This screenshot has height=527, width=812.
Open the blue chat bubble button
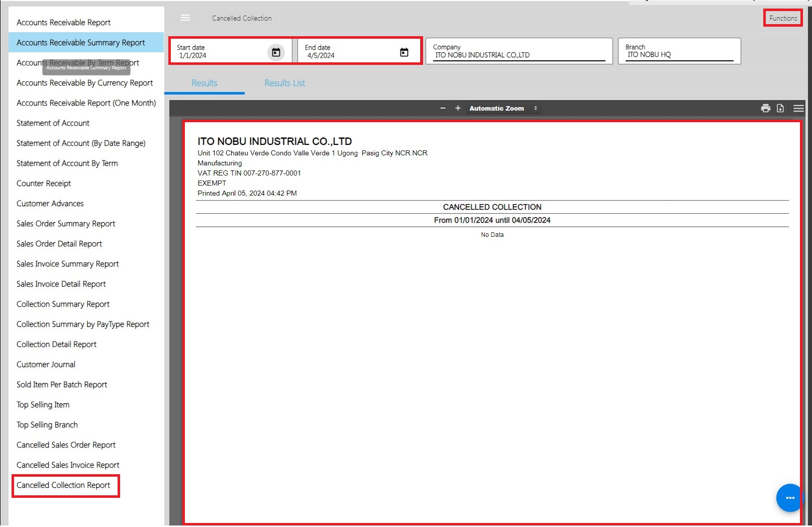[x=790, y=498]
